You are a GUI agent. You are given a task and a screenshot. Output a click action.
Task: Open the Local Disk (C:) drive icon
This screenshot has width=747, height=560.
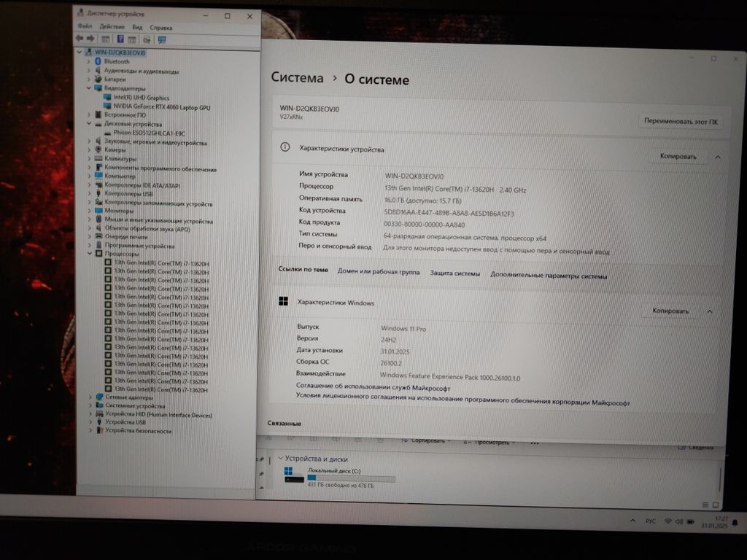[293, 475]
